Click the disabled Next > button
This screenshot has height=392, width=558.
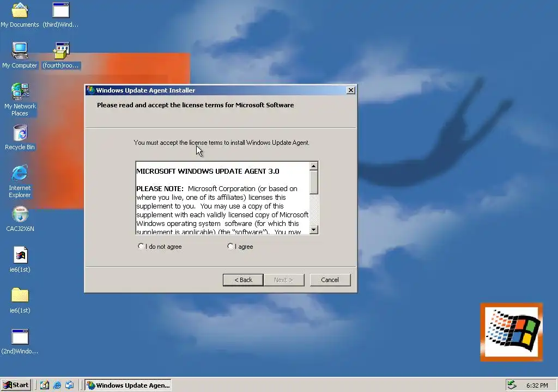pos(283,280)
